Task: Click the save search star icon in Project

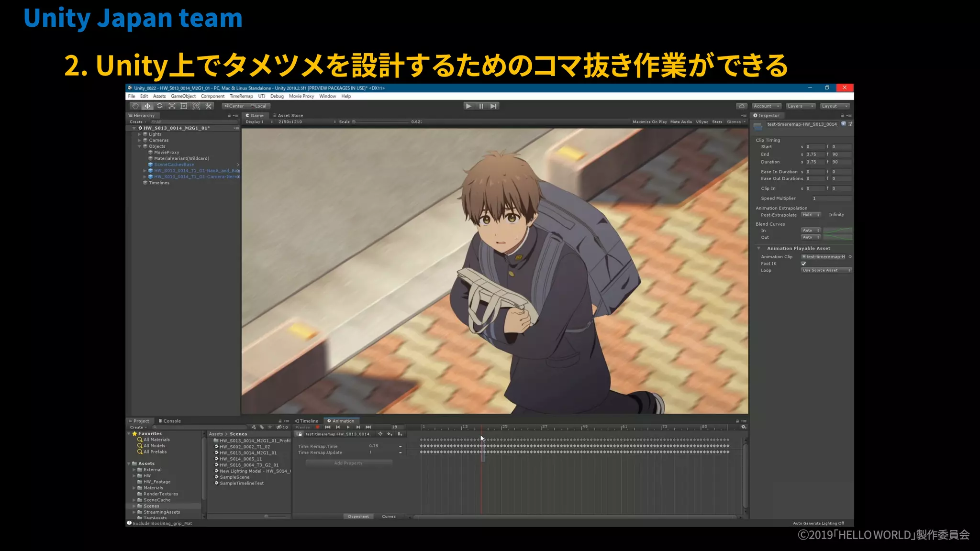Action: (270, 427)
